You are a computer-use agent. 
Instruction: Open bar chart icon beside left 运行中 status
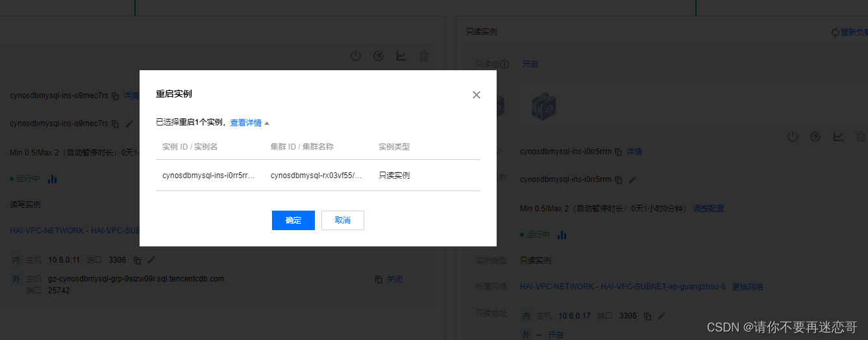point(53,179)
